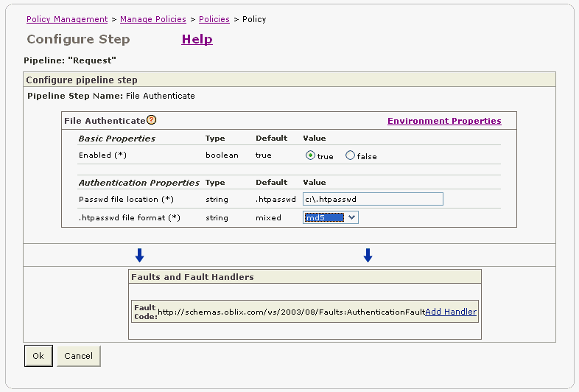Image resolution: width=579 pixels, height=392 pixels.
Task: Click the AuthenticationFault fault code URL text
Action: [292, 312]
